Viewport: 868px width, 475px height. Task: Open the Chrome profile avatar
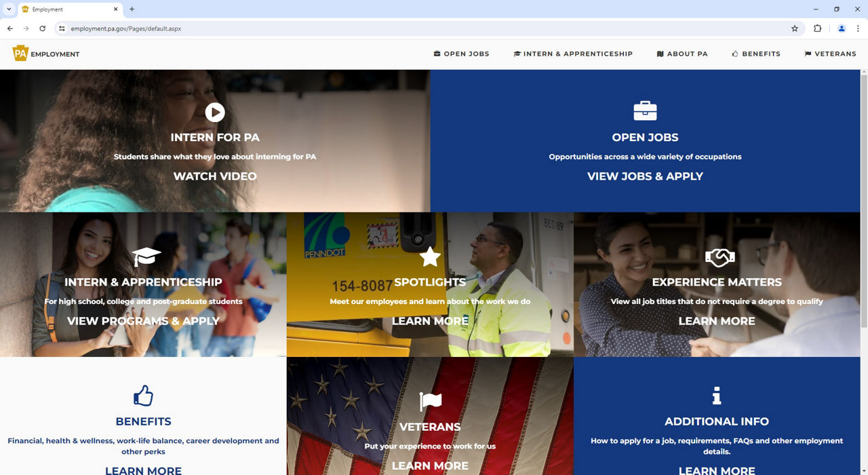click(x=842, y=28)
